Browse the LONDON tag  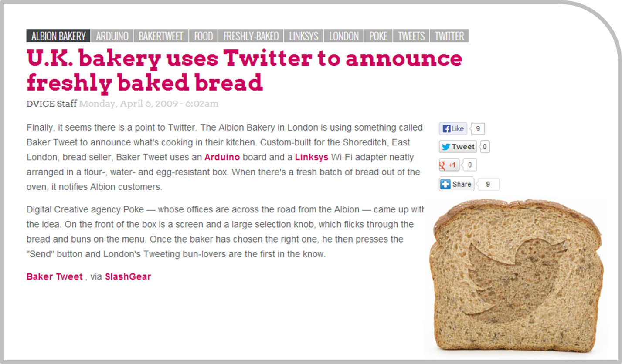[344, 36]
